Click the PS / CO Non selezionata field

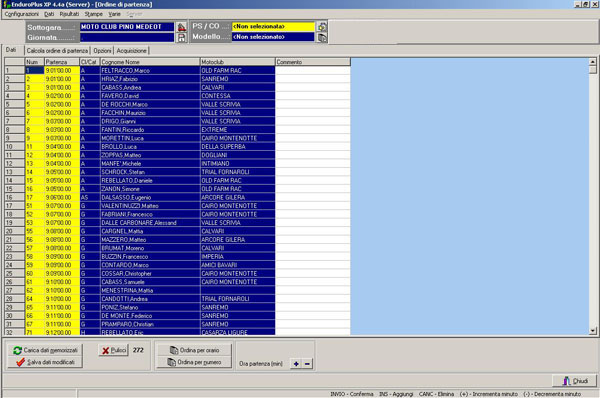[273, 26]
